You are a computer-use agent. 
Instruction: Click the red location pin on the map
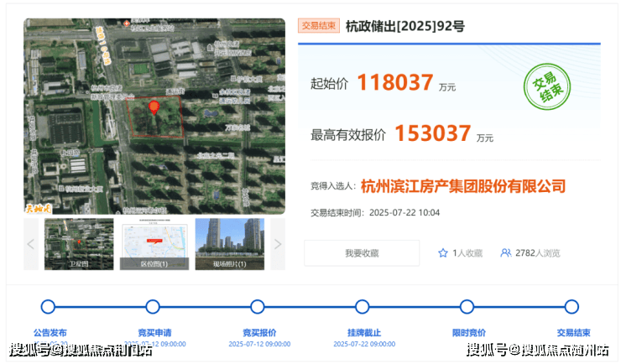point(154,107)
